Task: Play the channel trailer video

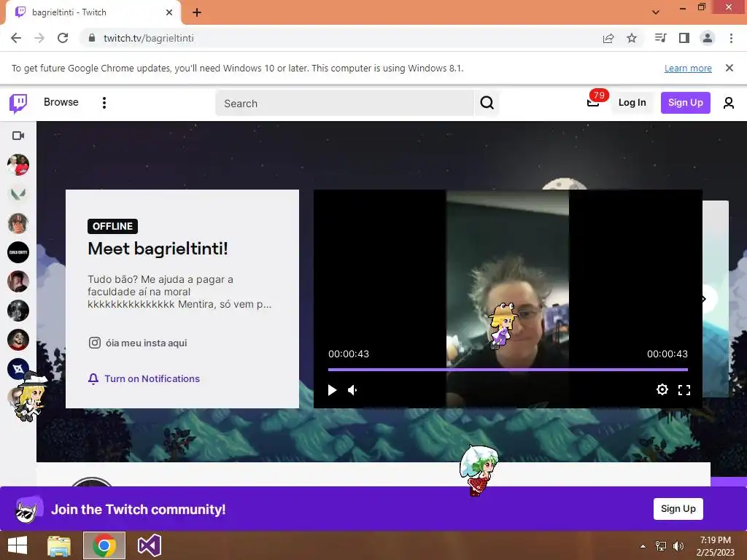Action: 332,390
